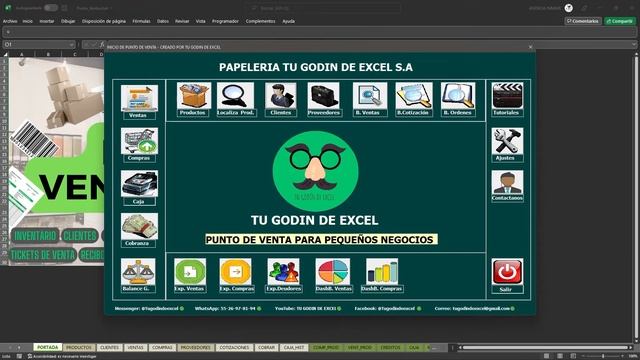Open the B.Cotización search icon

click(414, 96)
